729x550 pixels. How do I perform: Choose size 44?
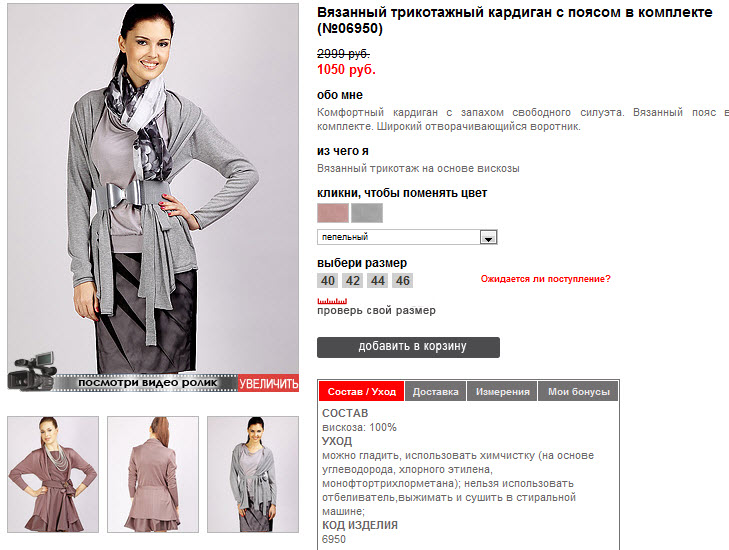coord(378,281)
